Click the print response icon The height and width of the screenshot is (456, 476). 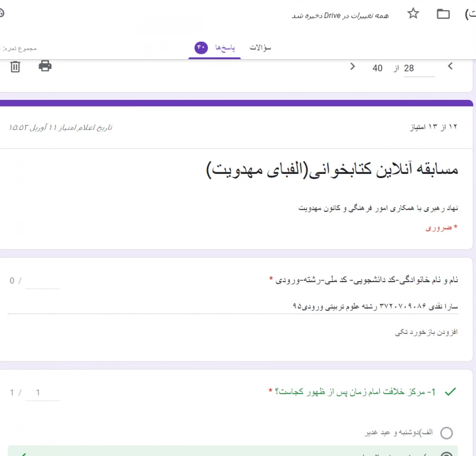click(x=44, y=66)
